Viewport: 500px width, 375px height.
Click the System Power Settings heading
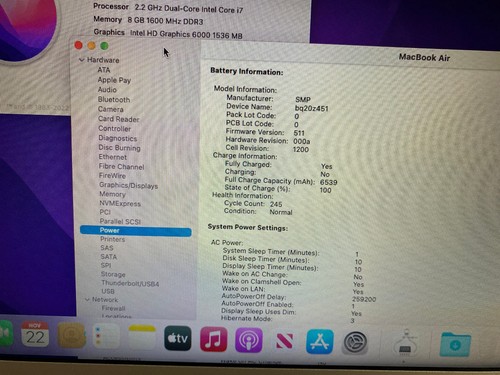248,227
